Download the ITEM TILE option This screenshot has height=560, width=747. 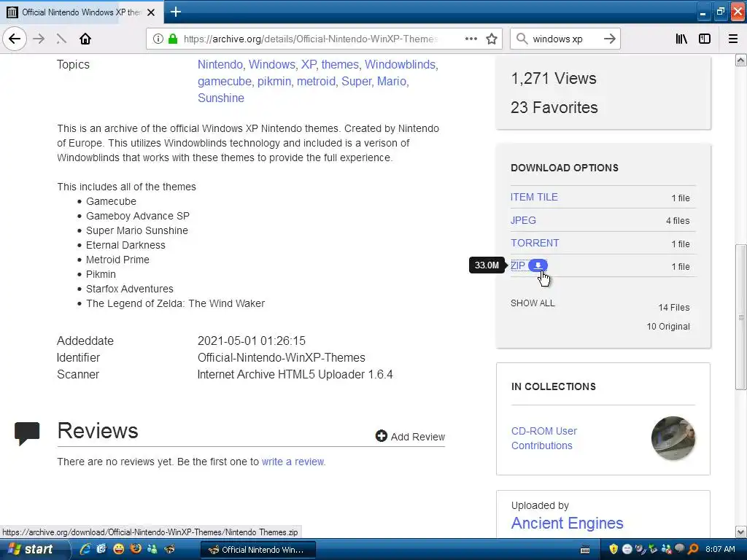(x=534, y=197)
